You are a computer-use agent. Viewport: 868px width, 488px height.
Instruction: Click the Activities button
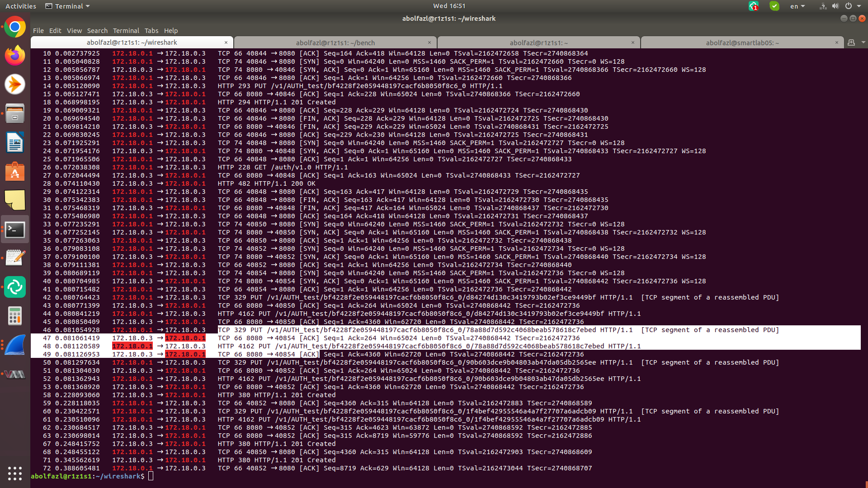21,6
